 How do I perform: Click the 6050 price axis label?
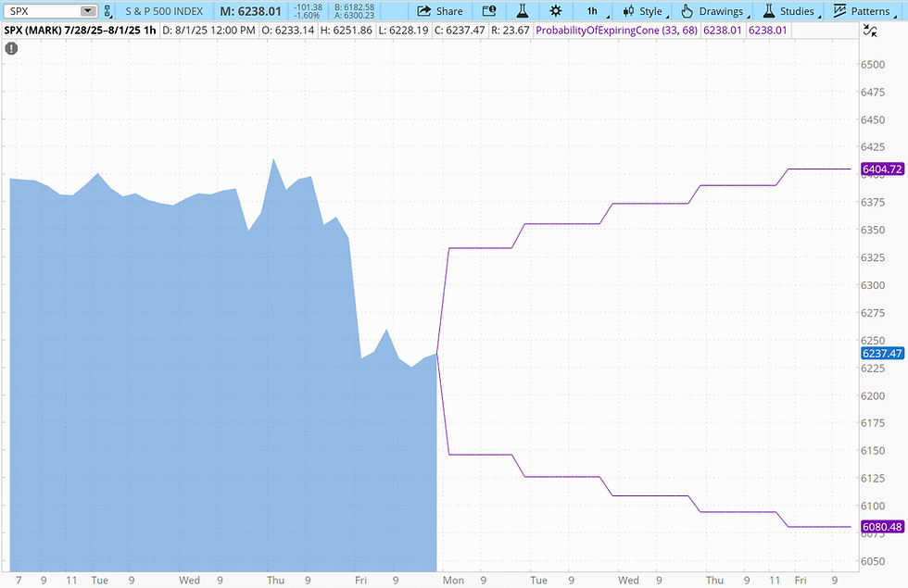(873, 561)
